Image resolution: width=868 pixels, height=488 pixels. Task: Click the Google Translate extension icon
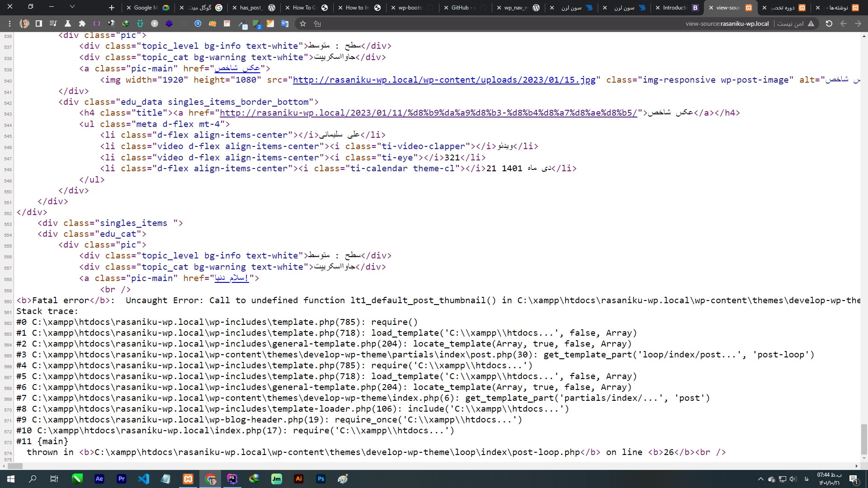285,23
